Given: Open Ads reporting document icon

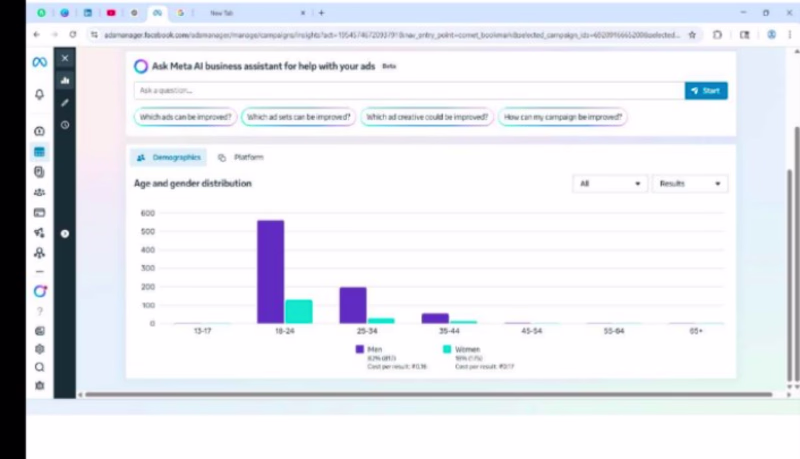Looking at the screenshot, I should coord(39,172).
